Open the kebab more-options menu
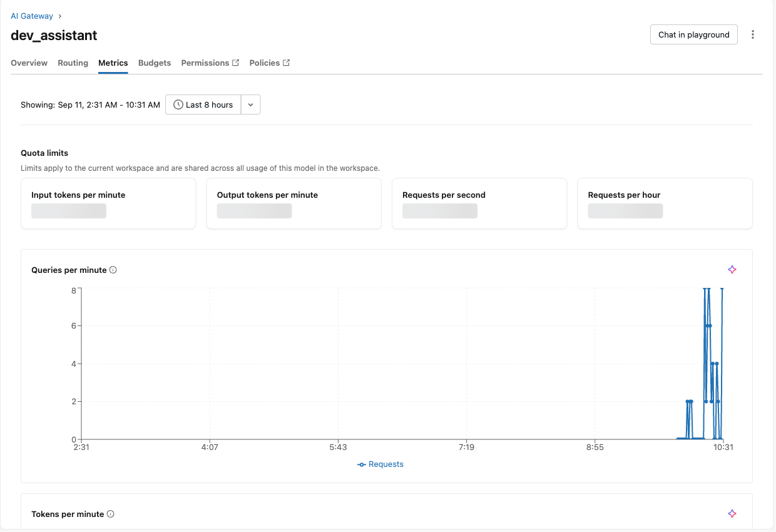The image size is (776, 532). point(753,34)
